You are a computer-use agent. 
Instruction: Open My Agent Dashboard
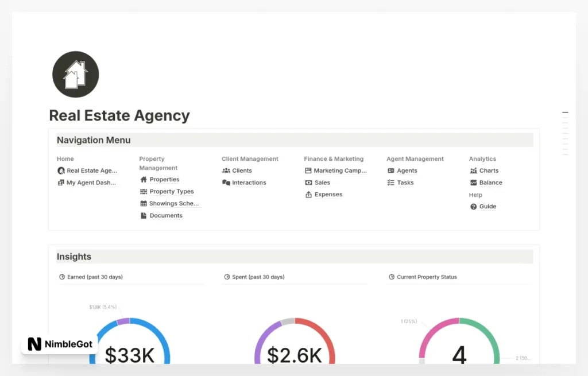coord(91,183)
